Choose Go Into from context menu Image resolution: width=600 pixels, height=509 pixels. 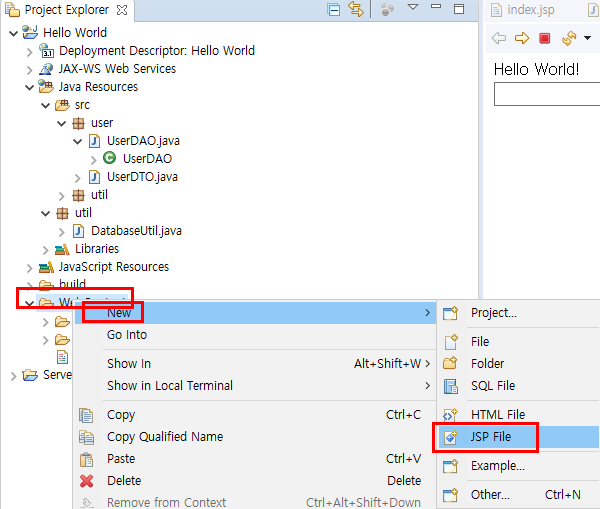pyautogui.click(x=256, y=335)
